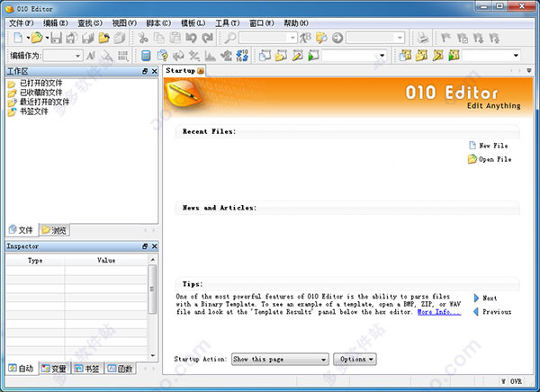Click the Open file folder toolbar icon

click(x=37, y=38)
